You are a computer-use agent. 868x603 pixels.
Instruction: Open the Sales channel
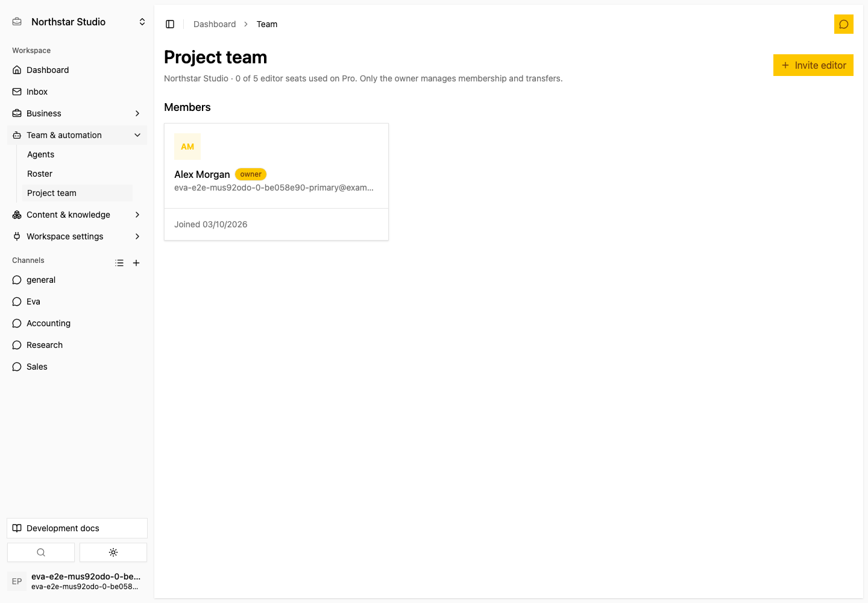click(77, 367)
